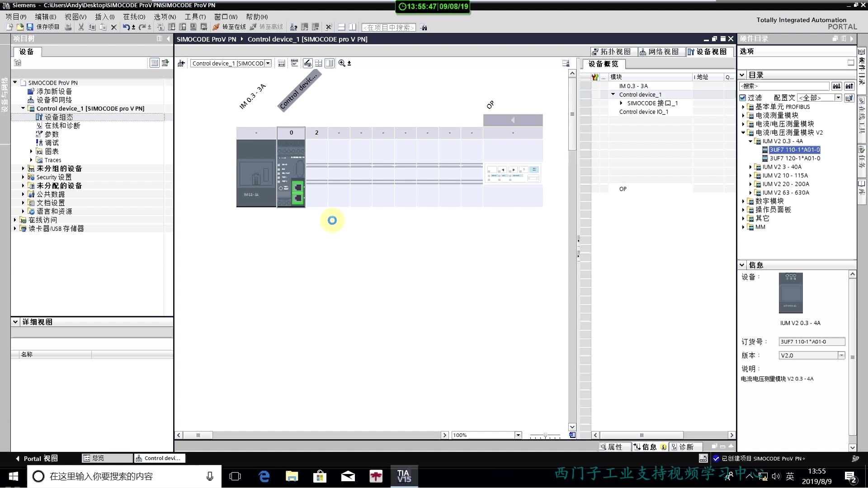Switch to the 网络视图 tab
Viewport: 868px width, 488px height.
click(661, 52)
